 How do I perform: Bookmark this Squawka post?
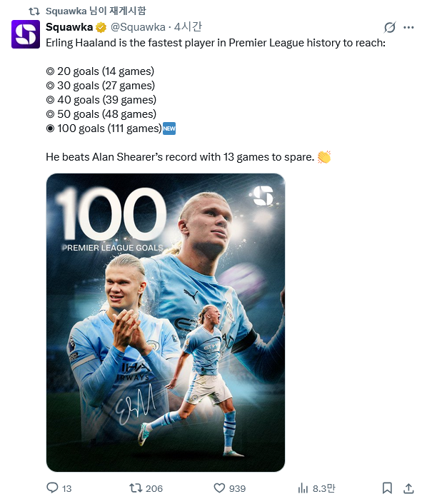[x=387, y=488]
